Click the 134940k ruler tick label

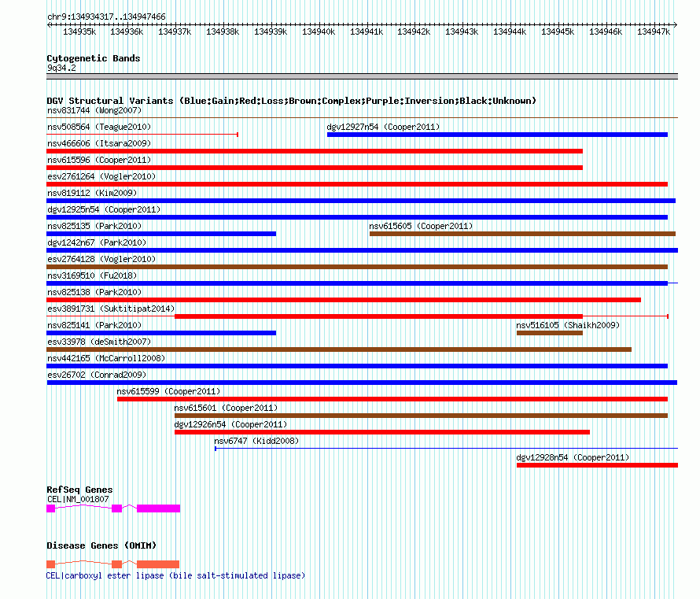(319, 31)
